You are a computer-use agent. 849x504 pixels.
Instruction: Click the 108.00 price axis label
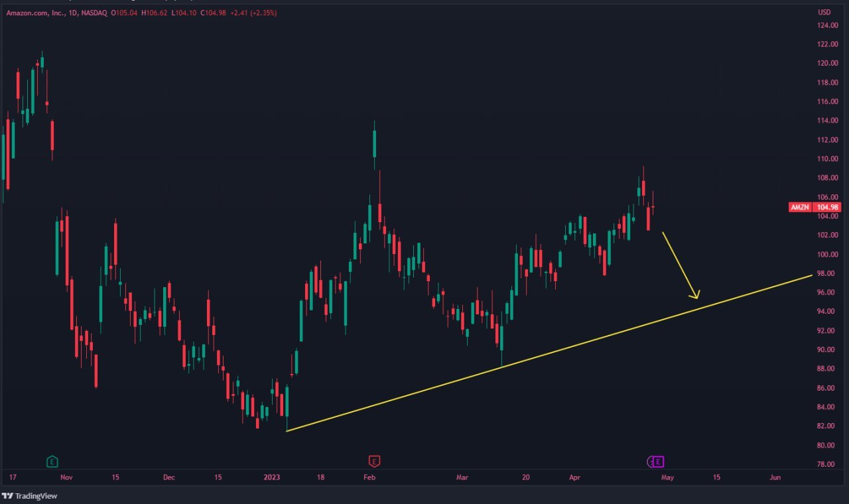(x=827, y=178)
